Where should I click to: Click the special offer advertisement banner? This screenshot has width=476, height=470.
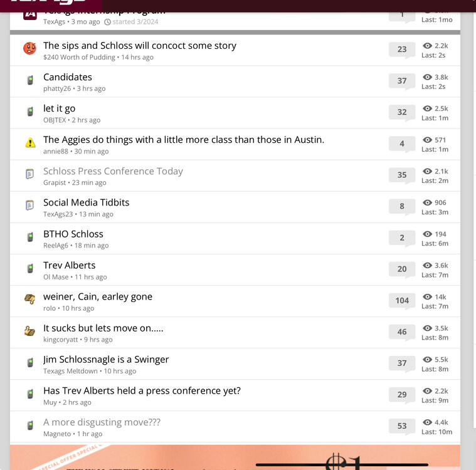(x=235, y=457)
